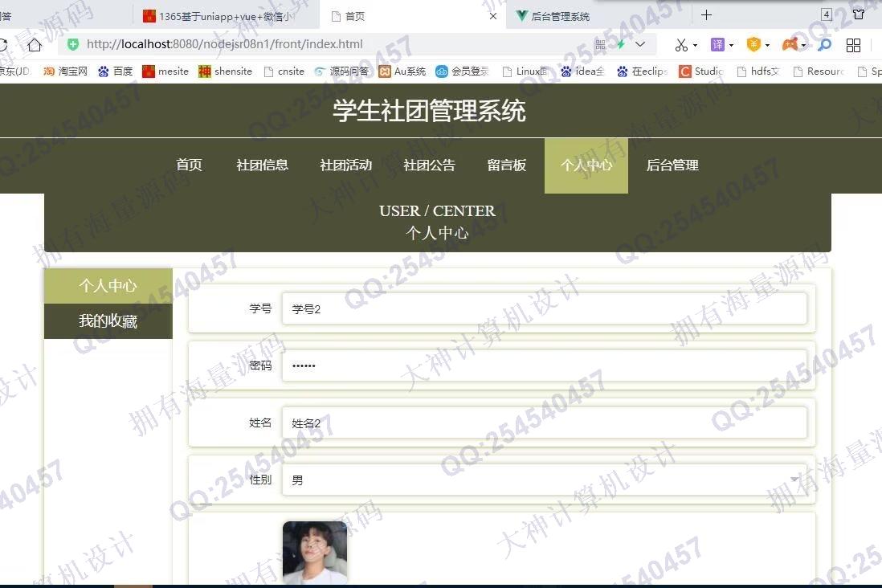
Task: Click the browser home icon
Action: coord(35,44)
